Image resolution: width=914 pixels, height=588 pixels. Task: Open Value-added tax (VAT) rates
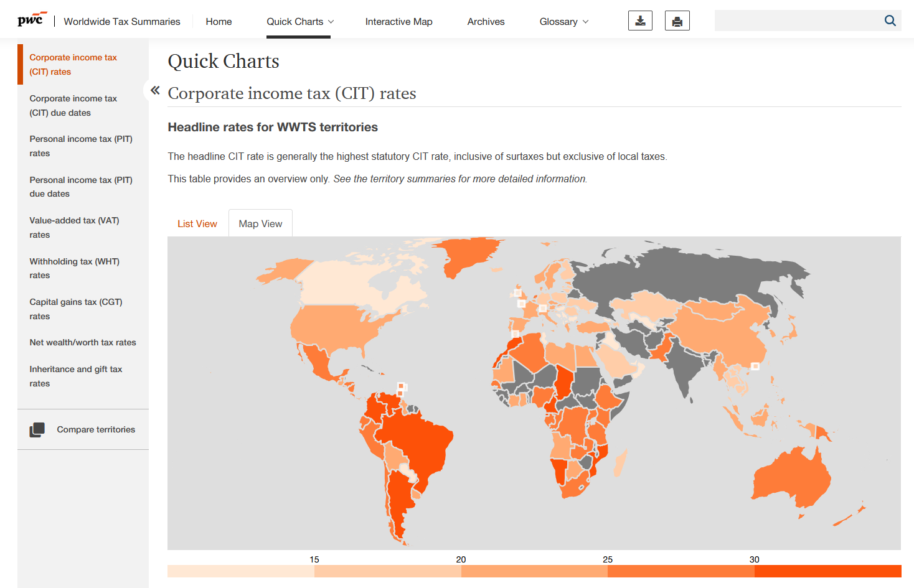click(x=74, y=228)
